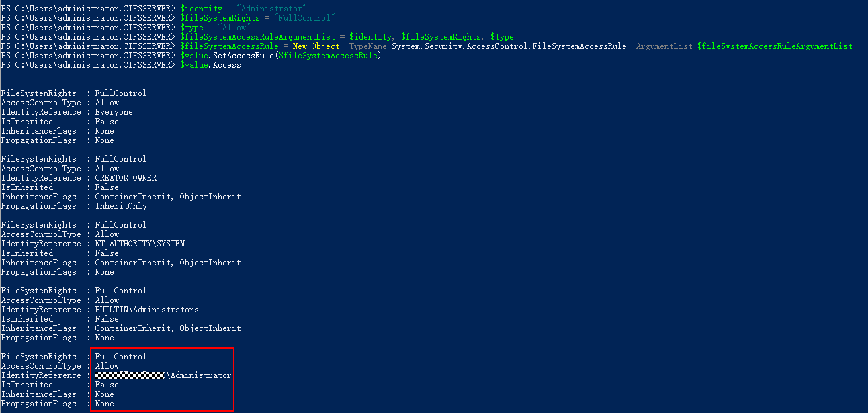Image resolution: width=868 pixels, height=413 pixels.
Task: Click the Everyone IdentityReference value
Action: tap(114, 112)
